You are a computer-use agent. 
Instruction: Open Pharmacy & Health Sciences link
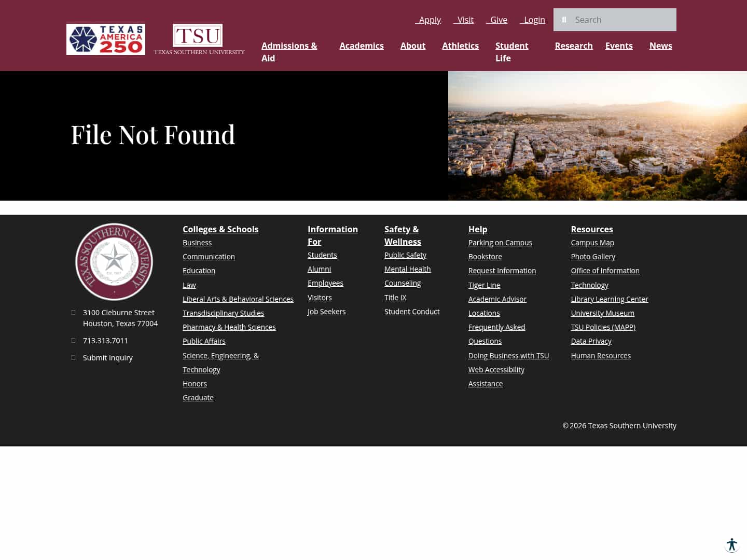[x=229, y=327]
